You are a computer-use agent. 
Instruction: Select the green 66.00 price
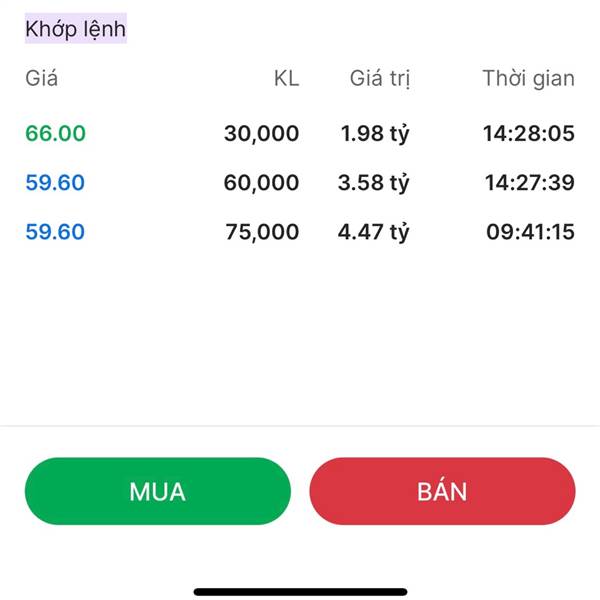pos(55,133)
